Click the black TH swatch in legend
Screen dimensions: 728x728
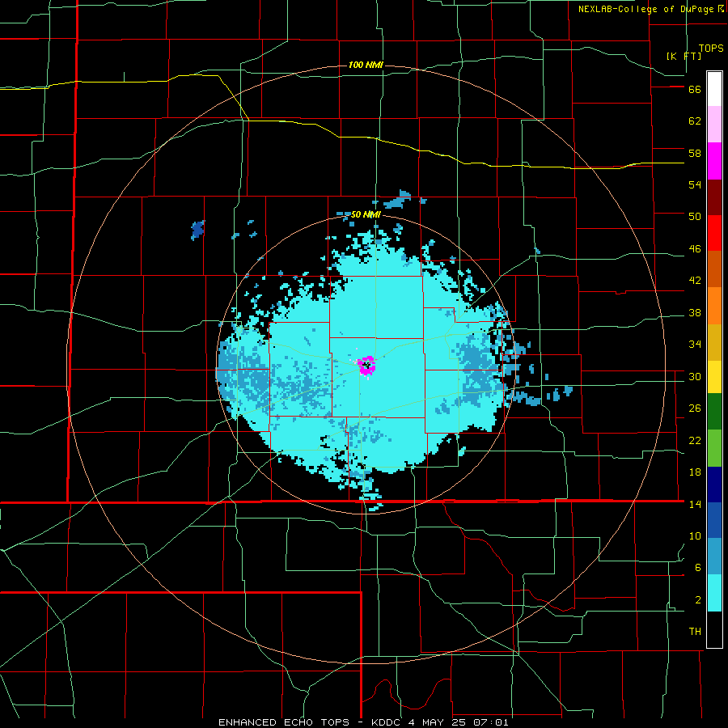click(714, 629)
